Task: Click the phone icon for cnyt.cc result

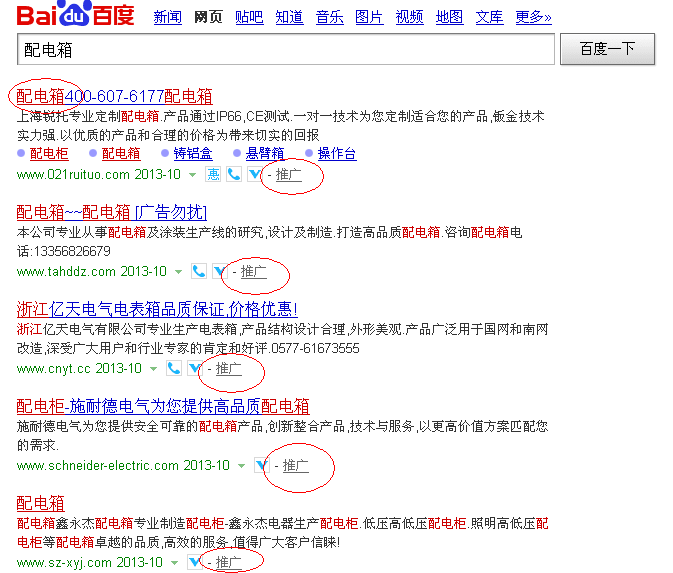Action: (x=174, y=369)
